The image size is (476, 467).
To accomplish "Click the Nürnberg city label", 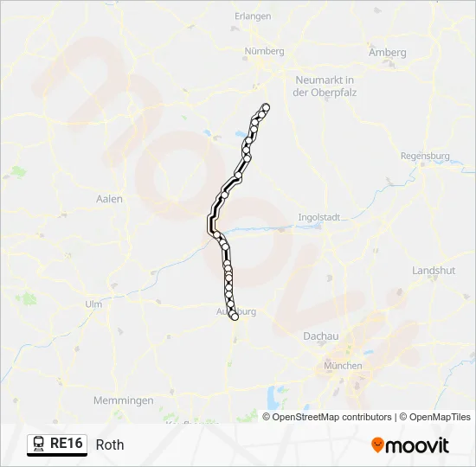I will point(265,51).
